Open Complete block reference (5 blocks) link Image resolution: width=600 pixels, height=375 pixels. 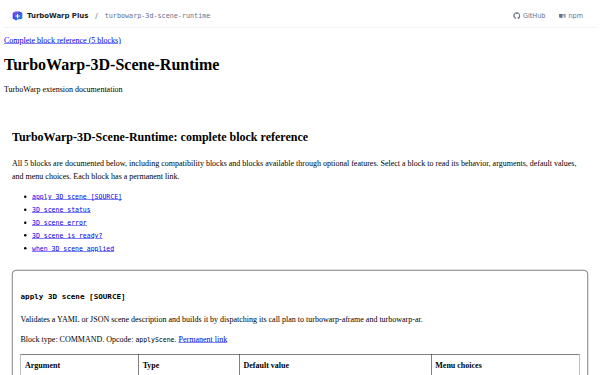coord(63,40)
